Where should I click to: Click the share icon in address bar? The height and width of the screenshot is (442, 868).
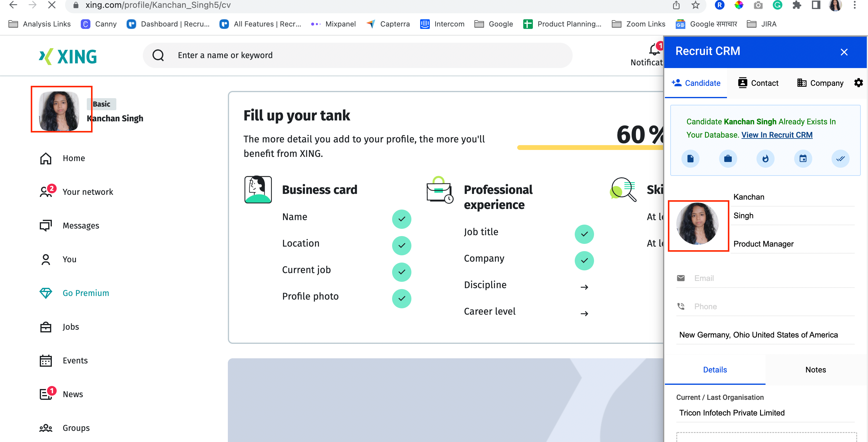[676, 5]
